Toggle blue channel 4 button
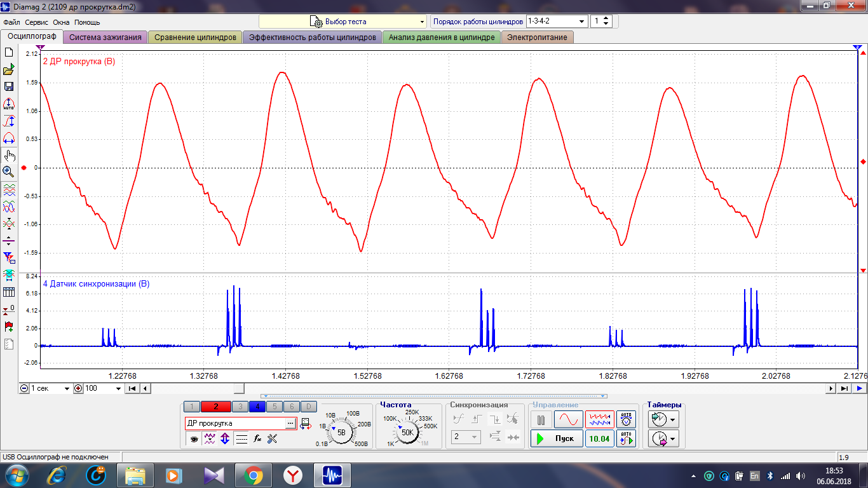Image resolution: width=868 pixels, height=488 pixels. point(257,407)
